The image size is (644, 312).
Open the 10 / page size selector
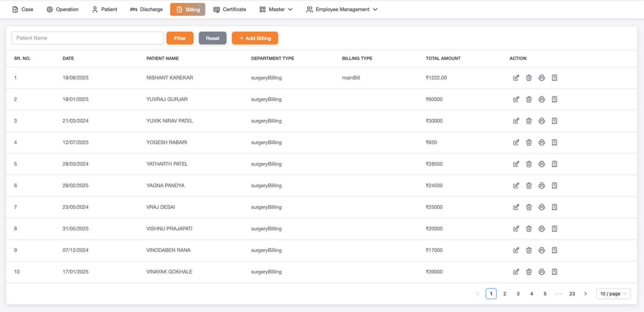point(613,294)
